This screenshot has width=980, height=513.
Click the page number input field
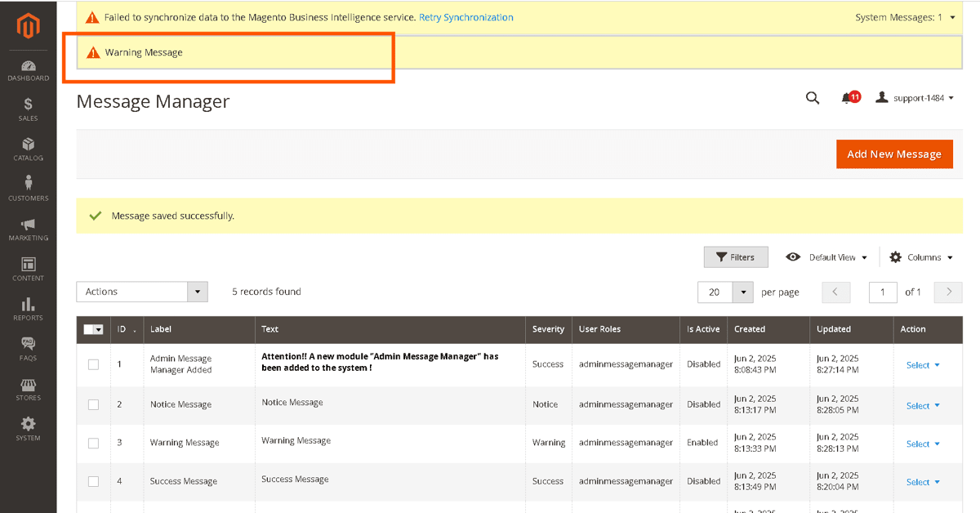[883, 292]
